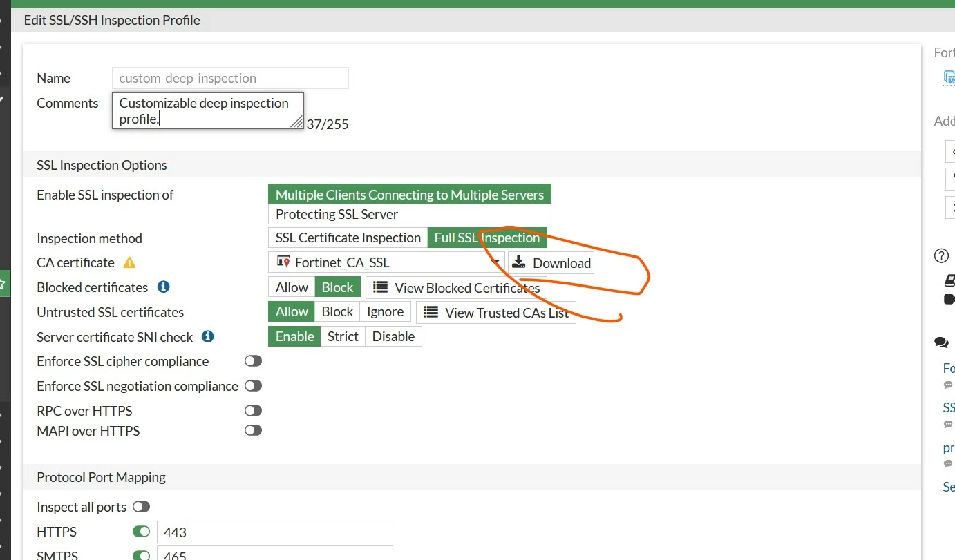
Task: Click the Name field custom-deep-inspection
Action: (230, 78)
